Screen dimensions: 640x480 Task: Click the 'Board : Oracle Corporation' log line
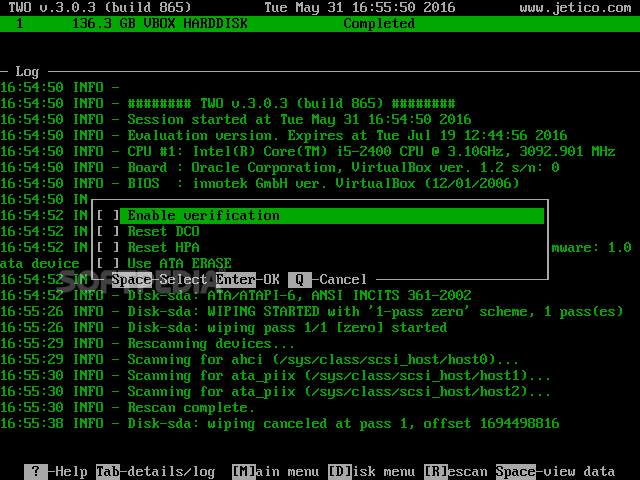[x=280, y=167]
